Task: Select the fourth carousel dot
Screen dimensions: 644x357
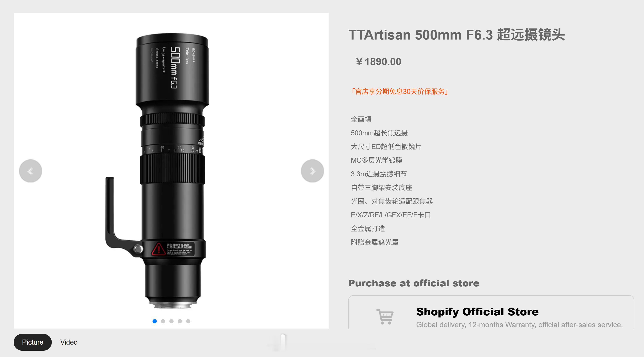Action: click(180, 321)
